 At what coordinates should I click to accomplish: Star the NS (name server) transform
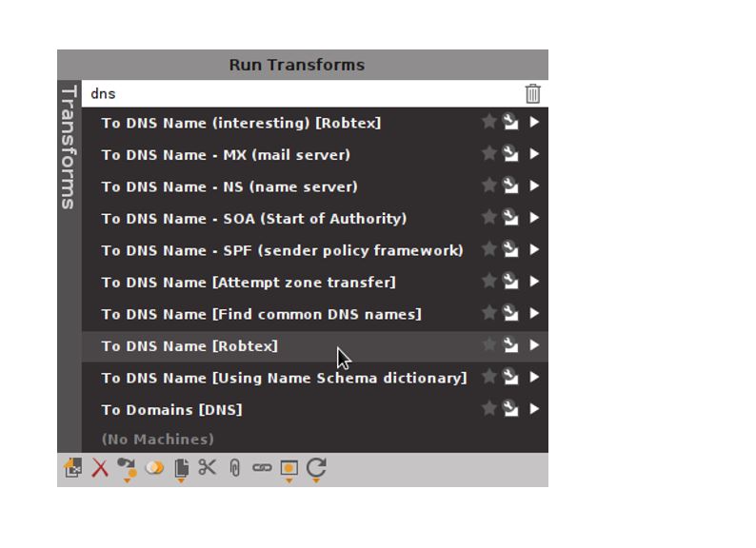[x=488, y=186]
